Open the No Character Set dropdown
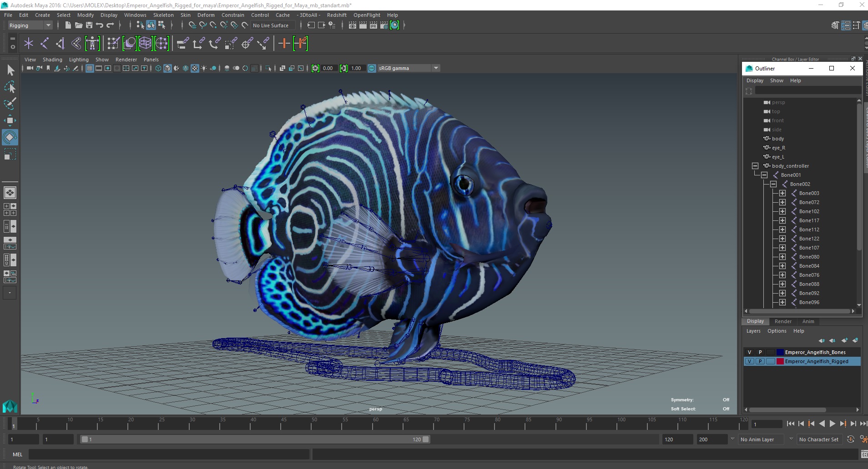868x469 pixels. point(819,439)
